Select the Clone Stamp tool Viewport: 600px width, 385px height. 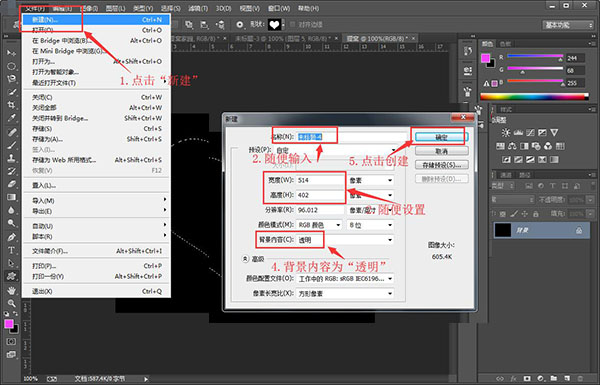11,158
